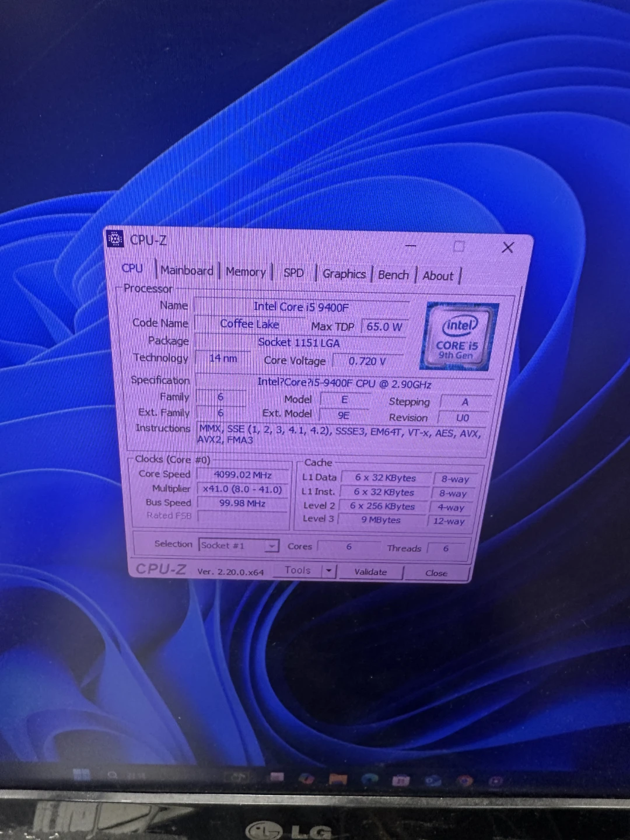Click the 65.0 W Max TDP value
The height and width of the screenshot is (840, 630).
point(384,327)
